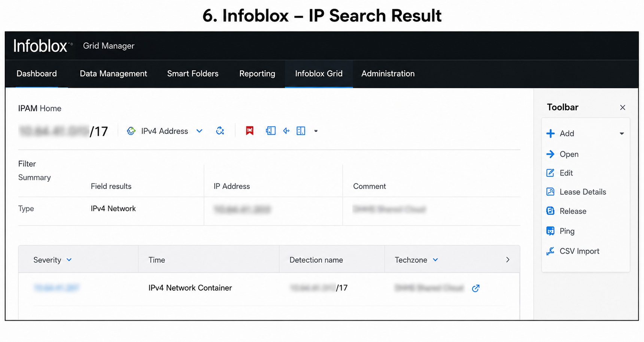This screenshot has width=644, height=342.
Task: Click the Release icon
Action: click(x=550, y=211)
